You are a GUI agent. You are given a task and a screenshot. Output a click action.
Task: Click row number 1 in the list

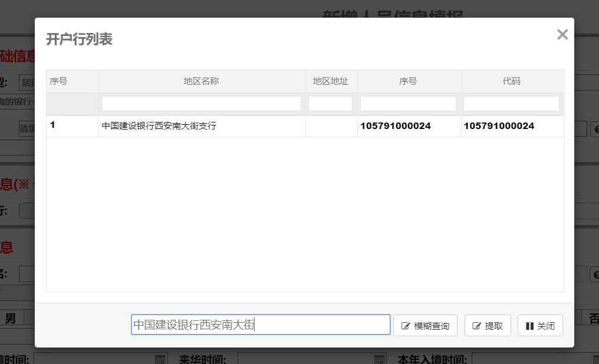click(53, 125)
